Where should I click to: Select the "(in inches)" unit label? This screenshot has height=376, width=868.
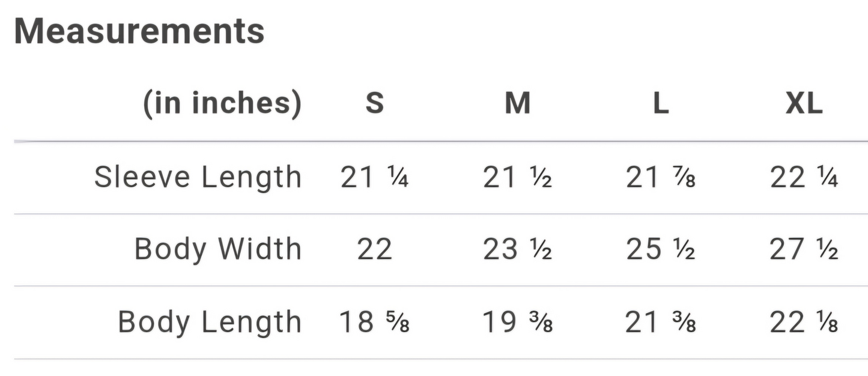pyautogui.click(x=222, y=104)
